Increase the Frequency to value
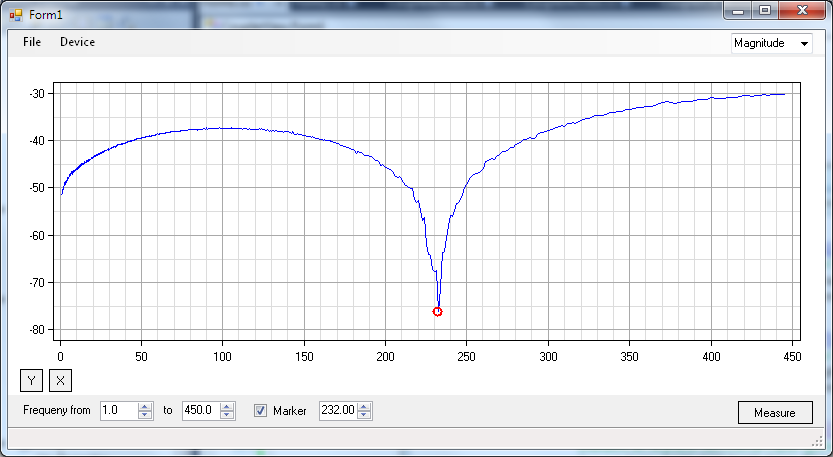833x457 pixels. click(x=227, y=407)
